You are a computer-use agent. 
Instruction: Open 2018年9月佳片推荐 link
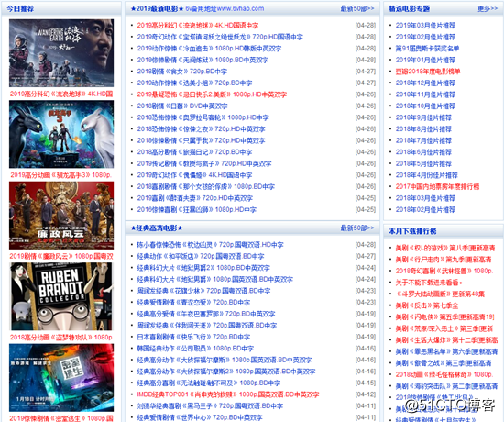(x=423, y=117)
